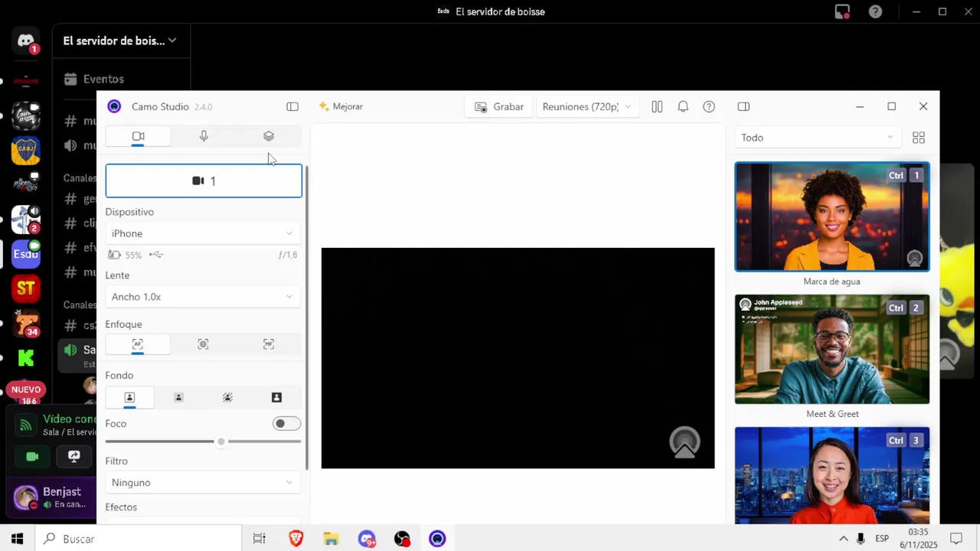
Task: Select the center focus mode icon
Action: point(203,344)
